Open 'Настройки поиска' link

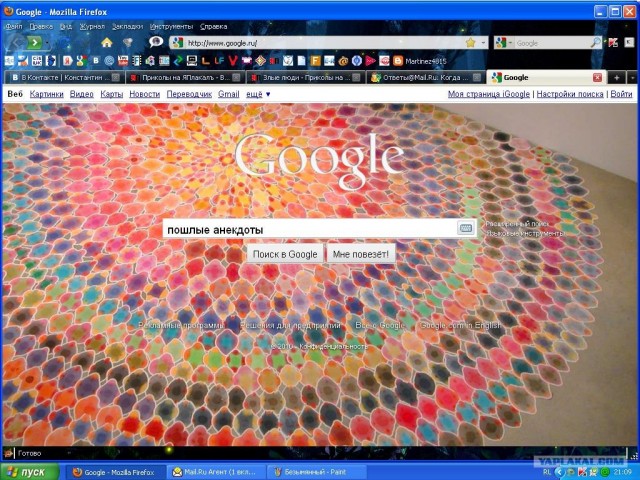(570, 94)
